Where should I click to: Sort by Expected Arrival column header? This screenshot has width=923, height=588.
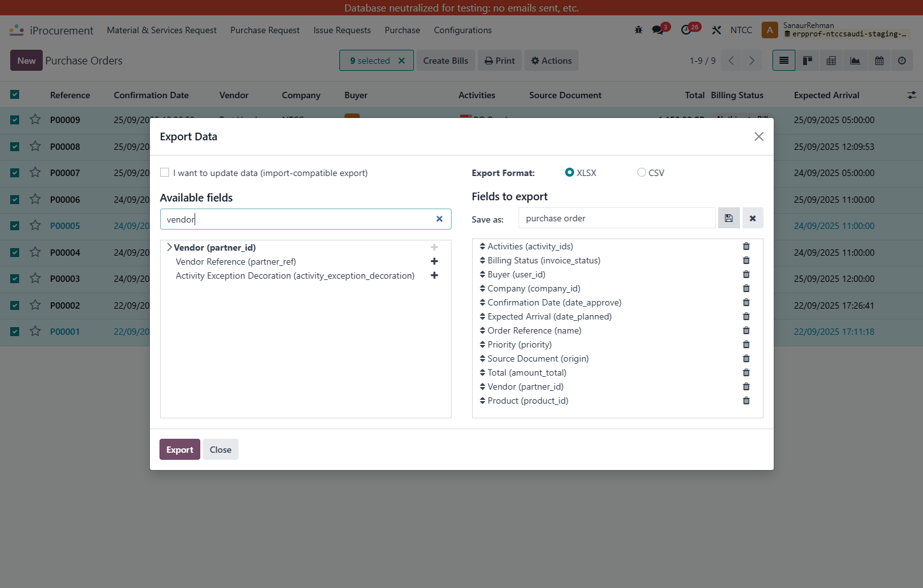pos(826,95)
